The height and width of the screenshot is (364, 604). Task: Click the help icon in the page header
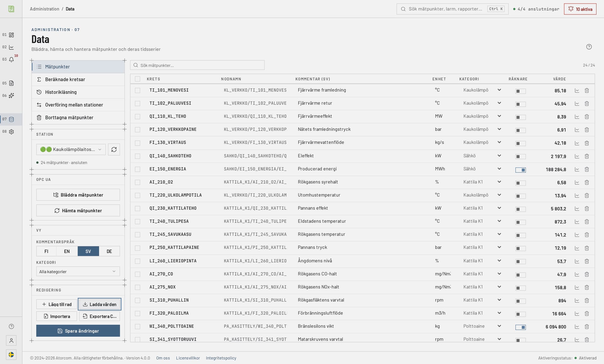(x=589, y=47)
